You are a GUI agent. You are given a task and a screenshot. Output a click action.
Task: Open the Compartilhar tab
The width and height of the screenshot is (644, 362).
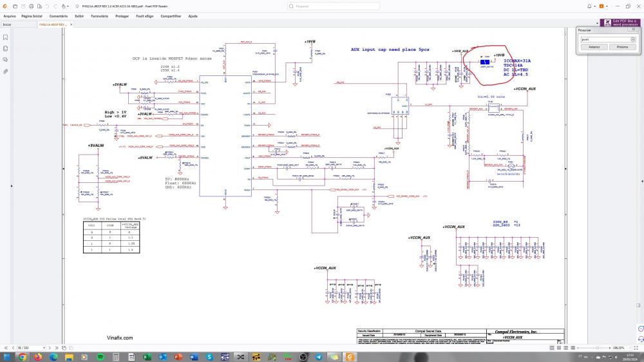(x=171, y=16)
